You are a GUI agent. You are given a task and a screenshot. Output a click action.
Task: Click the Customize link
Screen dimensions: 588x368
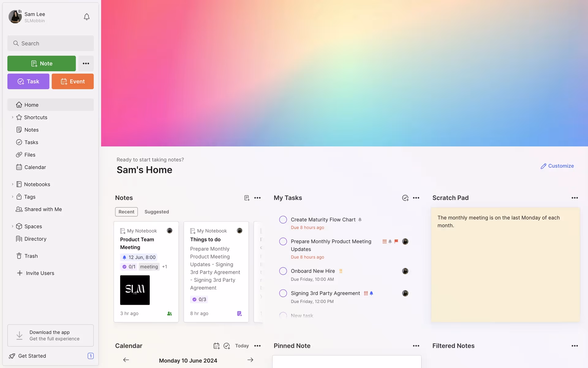[557, 166]
